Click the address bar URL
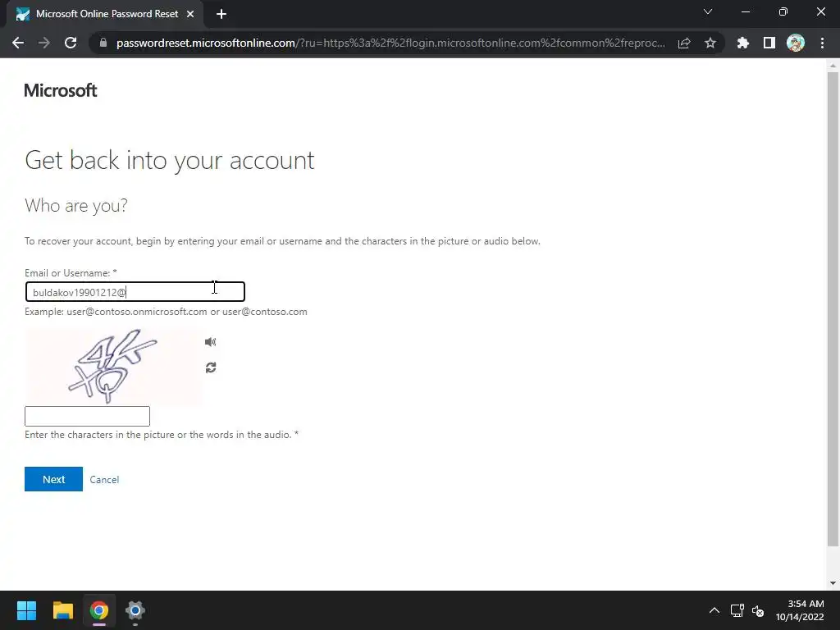Viewport: 840px width, 630px height. coord(390,43)
